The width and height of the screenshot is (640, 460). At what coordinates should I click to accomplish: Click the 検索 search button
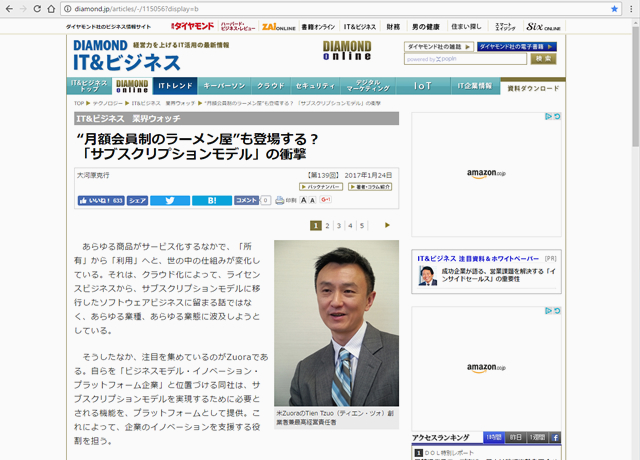(543, 59)
